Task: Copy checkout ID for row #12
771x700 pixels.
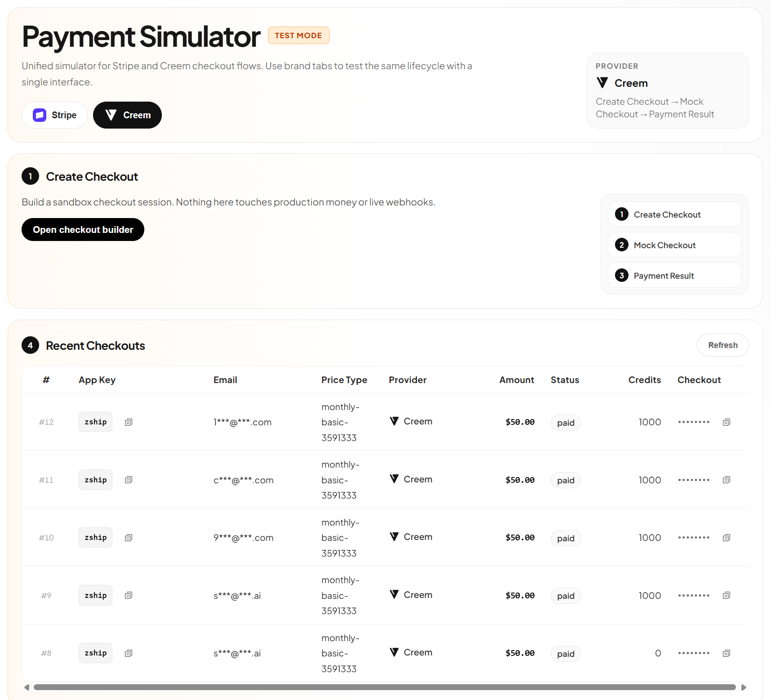Action: point(726,422)
